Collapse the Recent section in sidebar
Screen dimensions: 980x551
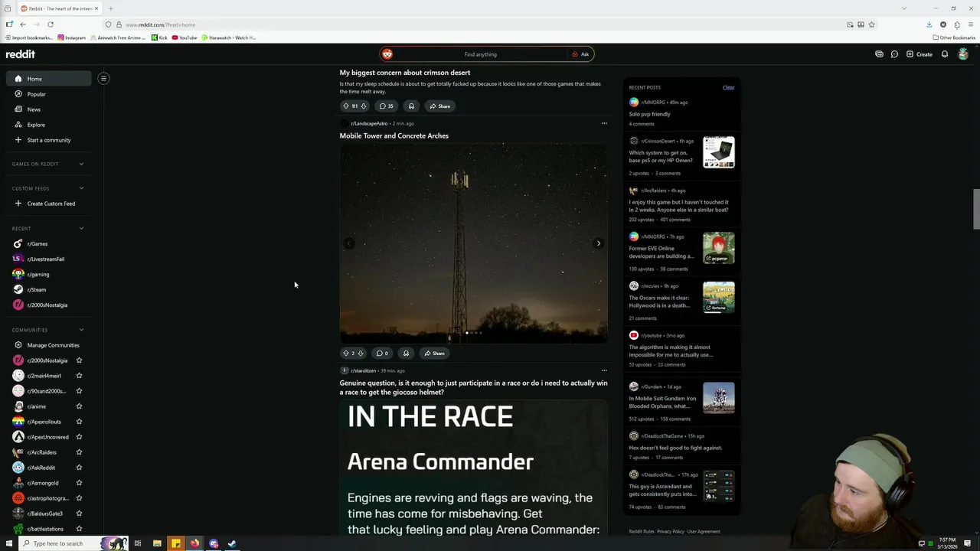pos(81,228)
